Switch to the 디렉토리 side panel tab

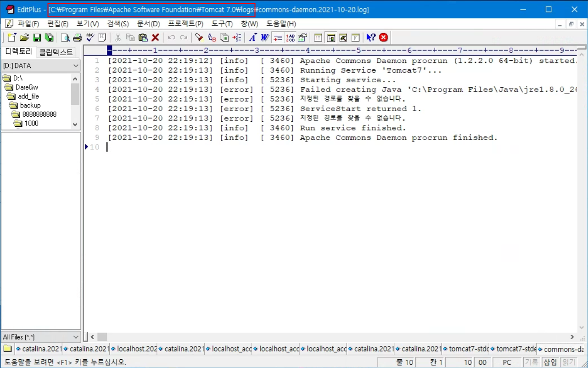[18, 51]
